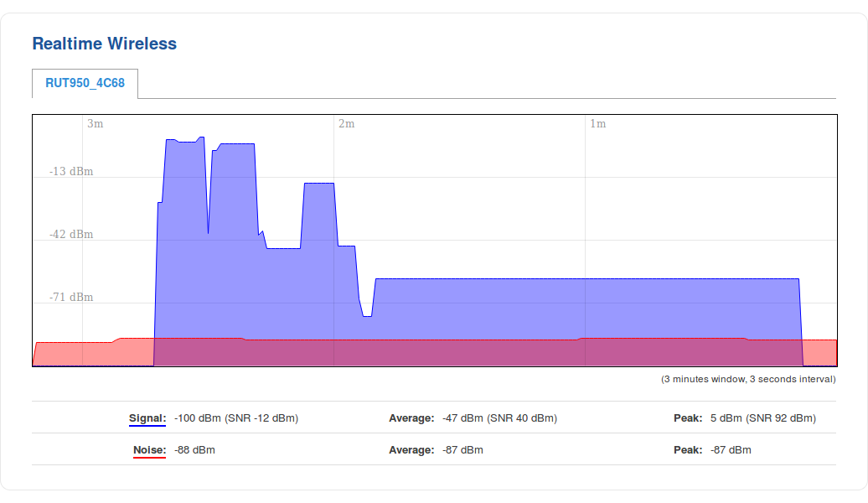This screenshot has width=868, height=503.
Task: Click the red-underlined Noise legend label
Action: pos(149,449)
